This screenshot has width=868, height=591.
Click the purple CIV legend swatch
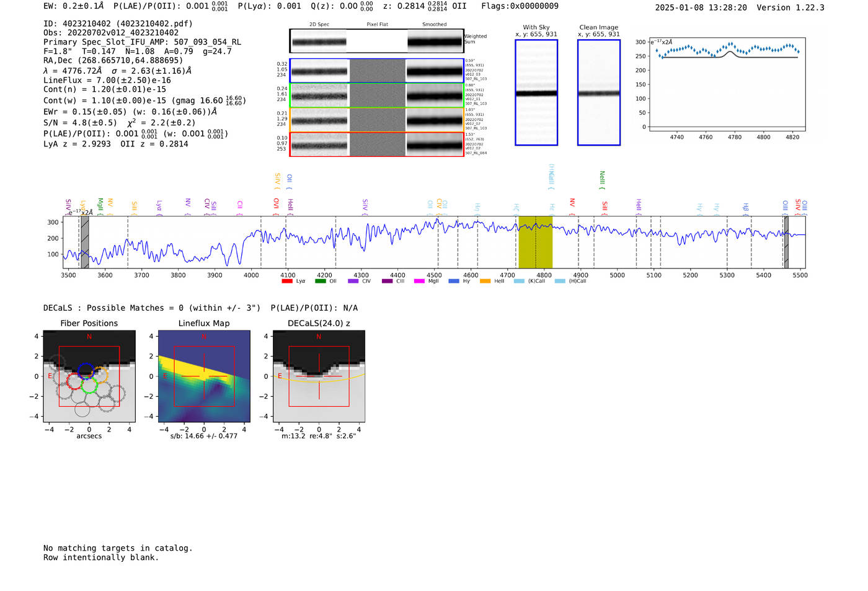(353, 282)
